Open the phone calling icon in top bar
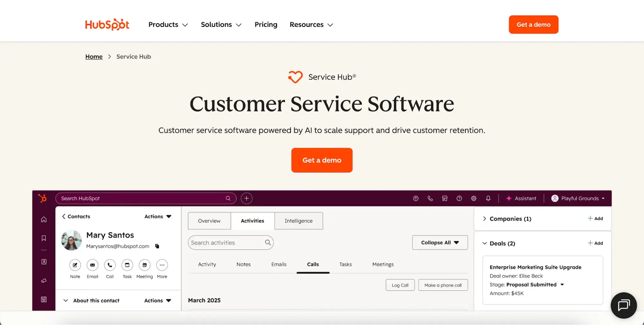644x325 pixels. coord(430,198)
